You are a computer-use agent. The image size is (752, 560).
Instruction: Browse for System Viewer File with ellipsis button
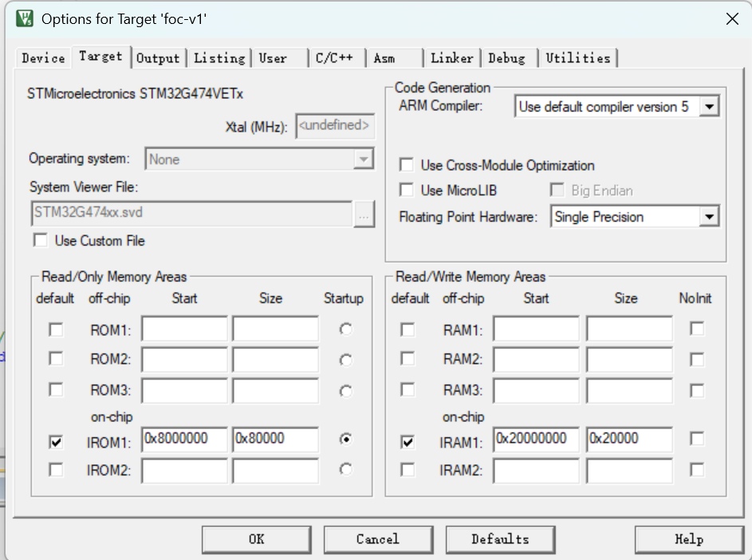click(x=364, y=214)
